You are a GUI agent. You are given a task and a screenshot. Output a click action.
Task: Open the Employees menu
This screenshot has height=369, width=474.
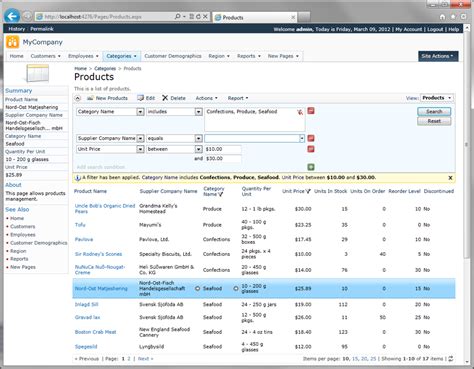pos(83,56)
